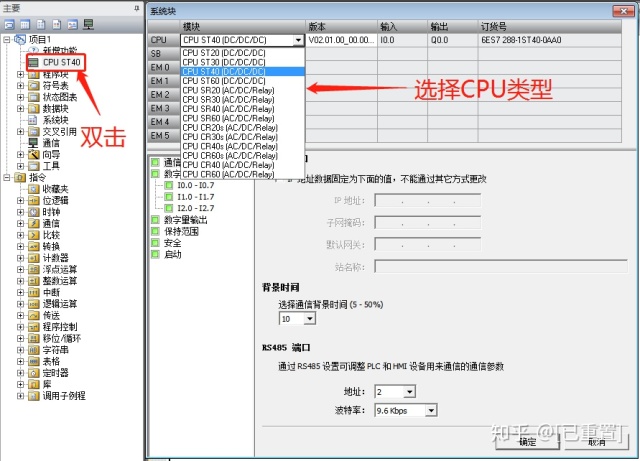640x461 pixels.
Task: Expand the 状态图表 node
Action: pos(20,97)
